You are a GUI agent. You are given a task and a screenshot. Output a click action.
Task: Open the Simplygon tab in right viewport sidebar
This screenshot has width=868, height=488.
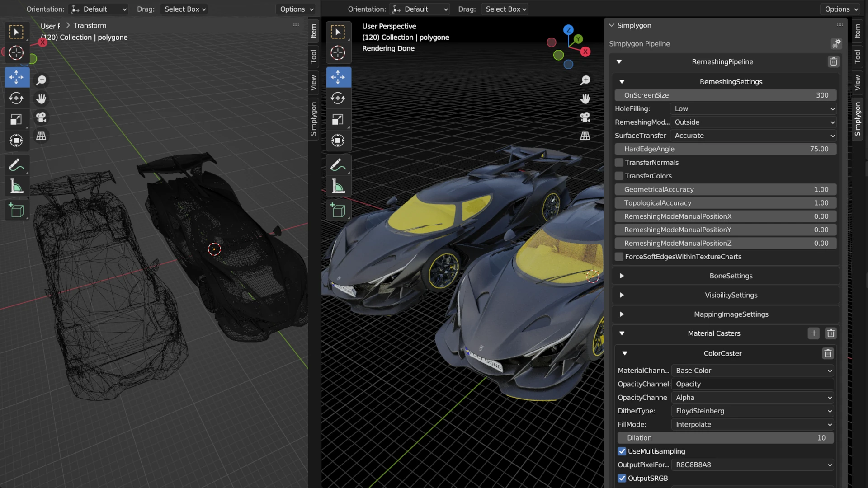pos(858,119)
